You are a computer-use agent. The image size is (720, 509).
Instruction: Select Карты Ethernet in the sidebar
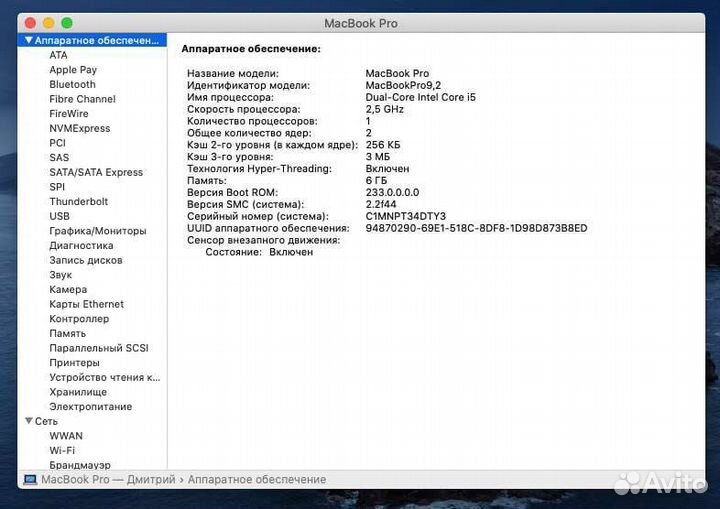tap(86, 304)
